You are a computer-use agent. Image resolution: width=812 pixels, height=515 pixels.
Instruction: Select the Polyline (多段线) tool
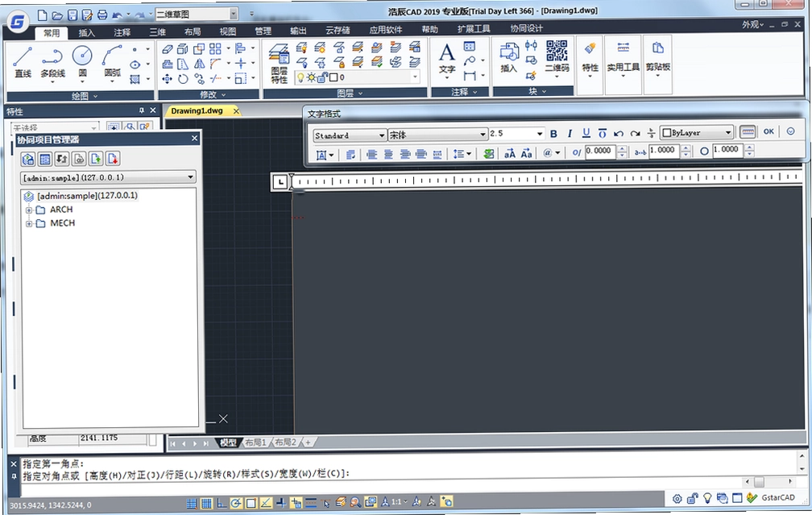52,62
